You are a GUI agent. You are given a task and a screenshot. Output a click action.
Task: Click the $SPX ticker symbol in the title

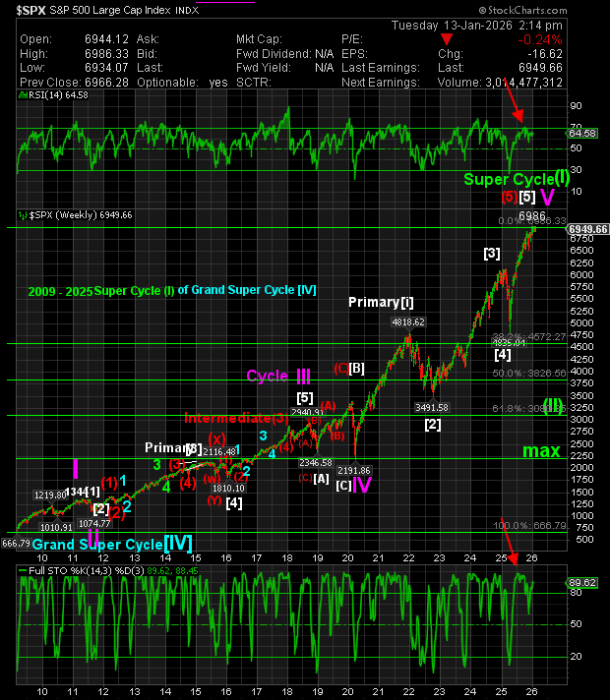[31, 10]
